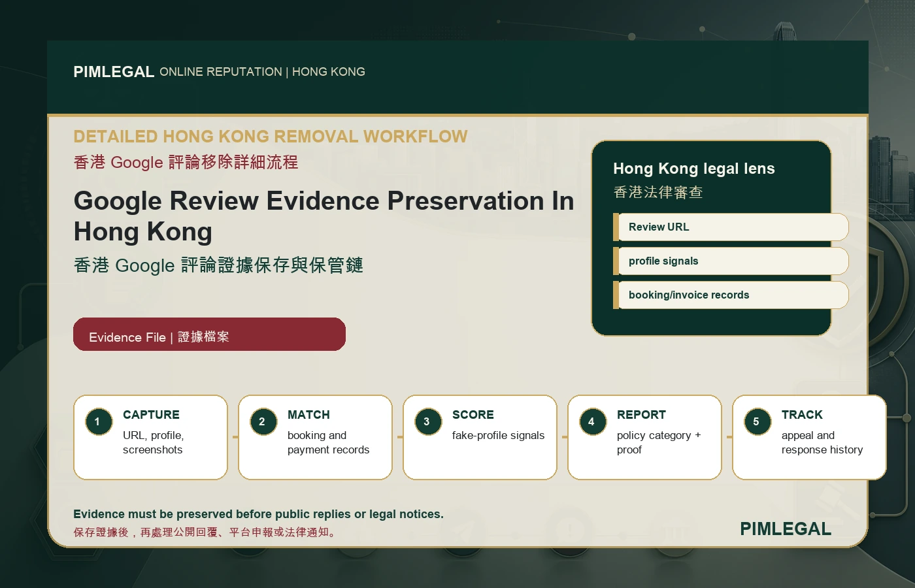This screenshot has width=915, height=588.
Task: Click '香港 Google 評論移除詳細流程' red subtitle
Action: tap(186, 162)
